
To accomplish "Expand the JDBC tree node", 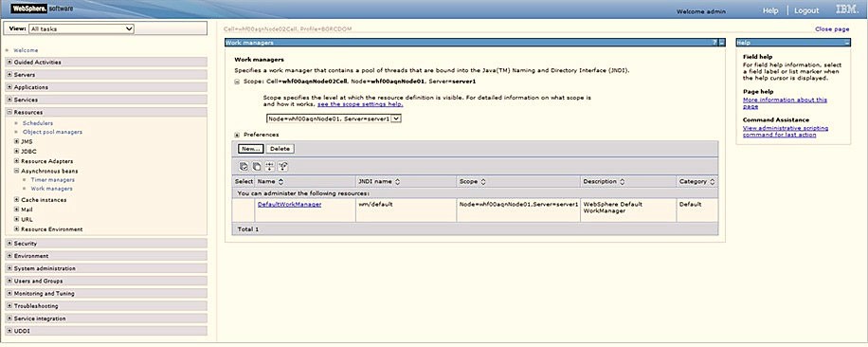I will pyautogui.click(x=17, y=151).
